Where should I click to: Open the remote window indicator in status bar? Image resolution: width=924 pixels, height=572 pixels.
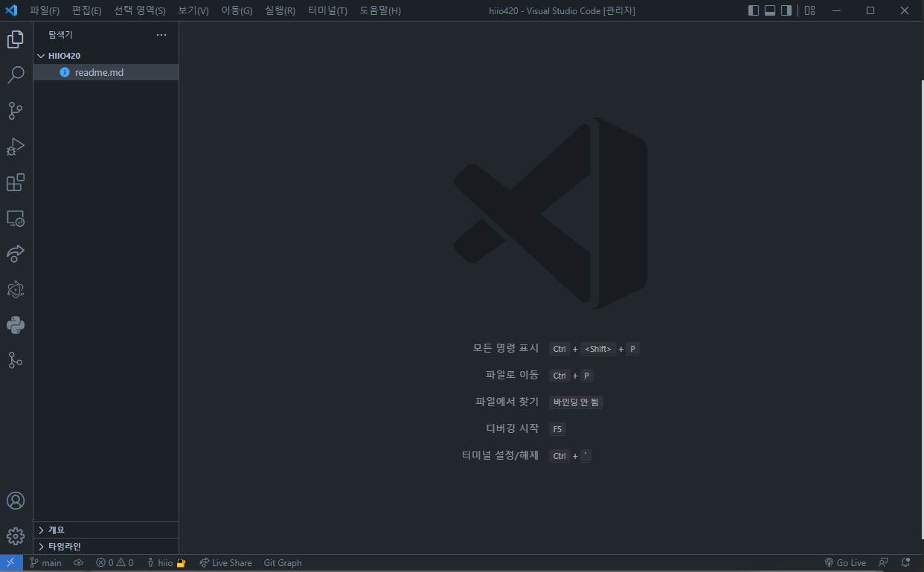(11, 563)
